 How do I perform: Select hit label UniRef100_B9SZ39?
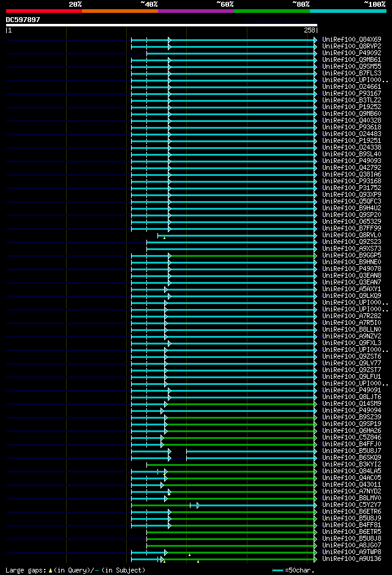click(x=352, y=417)
